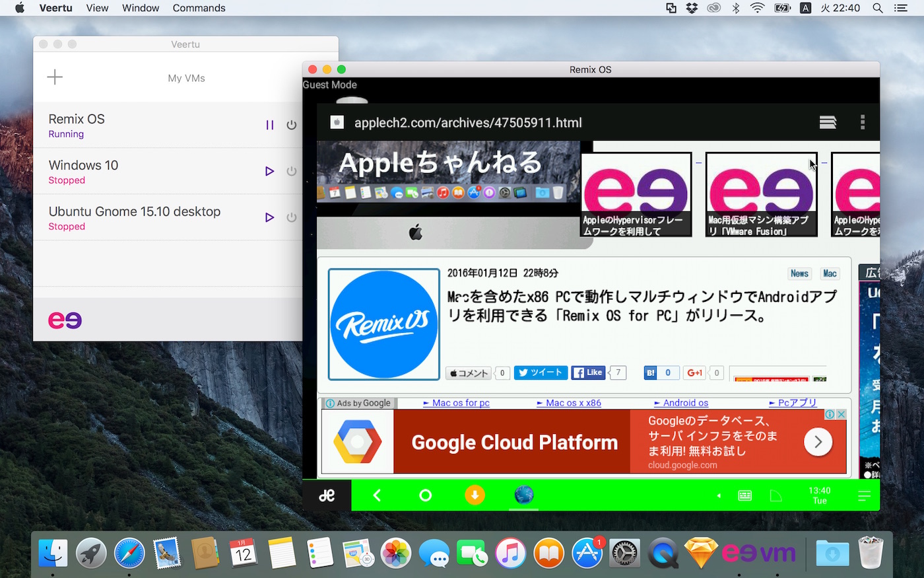
Task: Click the Remix OS taskbar clock 13:40
Action: tap(820, 495)
